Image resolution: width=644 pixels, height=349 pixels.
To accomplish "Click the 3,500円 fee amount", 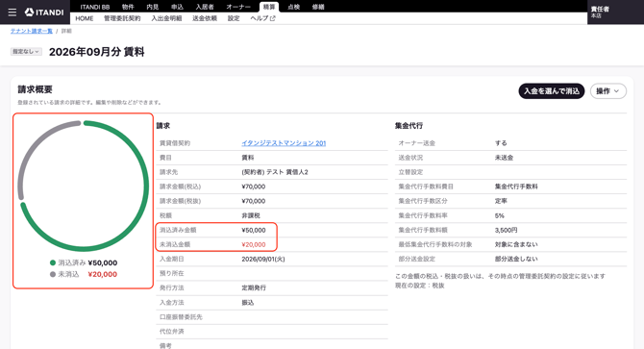I will point(506,230).
